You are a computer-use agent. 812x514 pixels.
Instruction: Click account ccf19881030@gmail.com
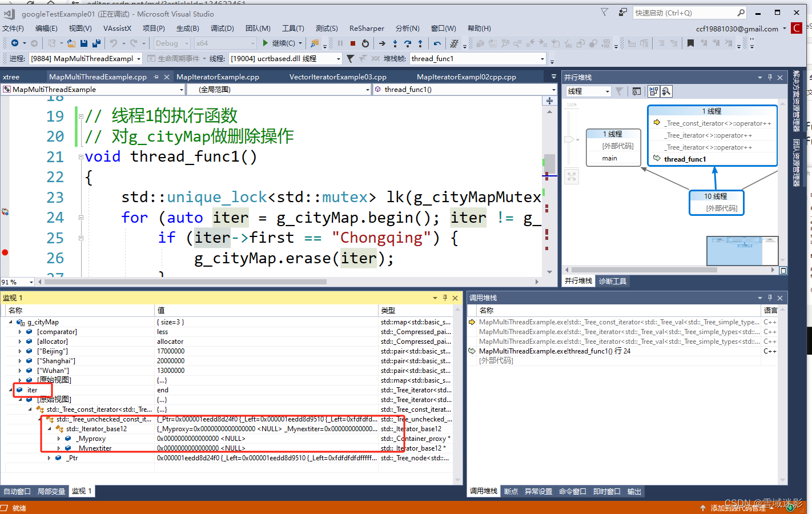click(737, 29)
